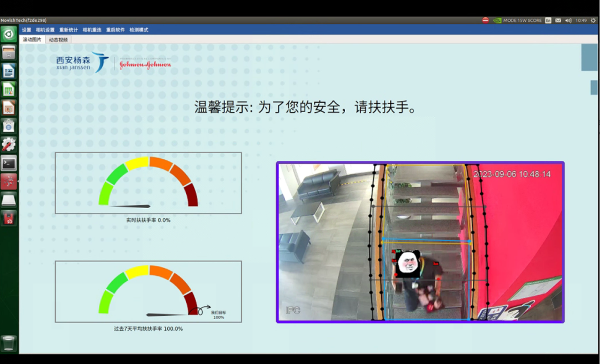Screen dimensions: 600x364
Task: Open the En input language indicator
Action: [548, 21]
